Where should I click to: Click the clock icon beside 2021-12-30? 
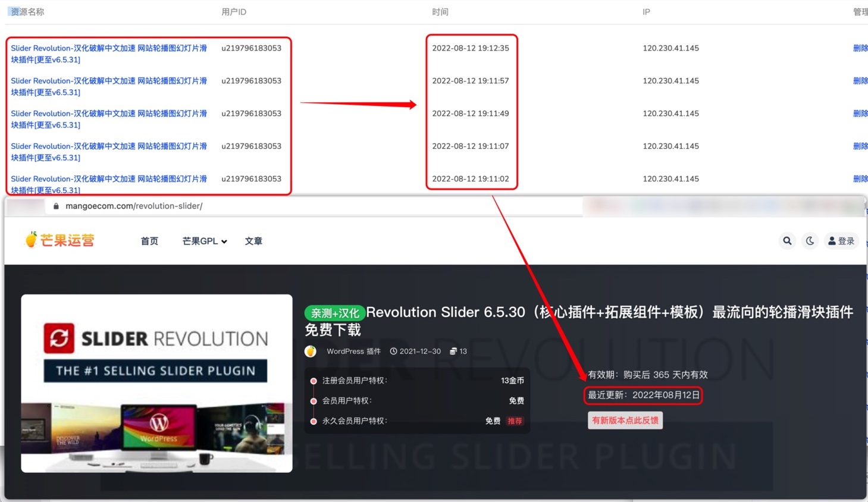click(x=393, y=352)
